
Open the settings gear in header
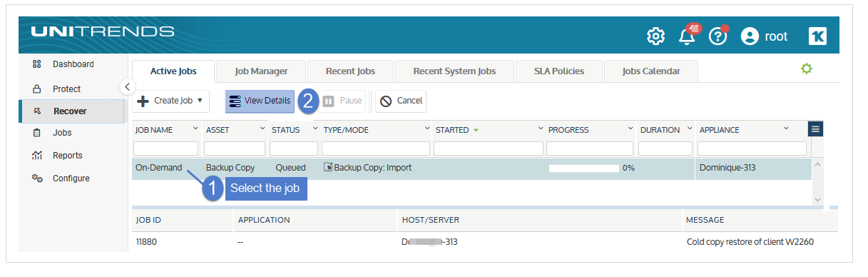click(655, 36)
